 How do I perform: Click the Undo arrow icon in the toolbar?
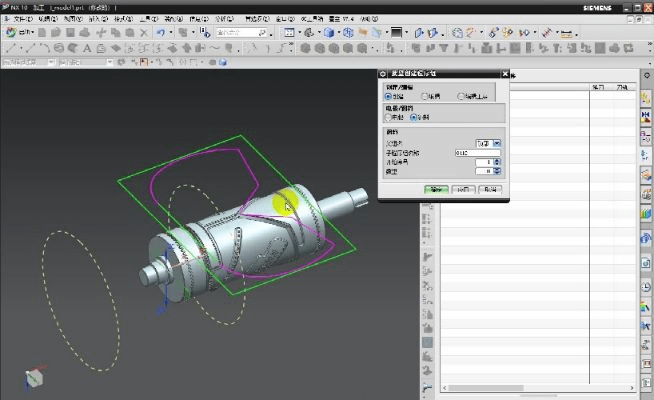(x=160, y=32)
